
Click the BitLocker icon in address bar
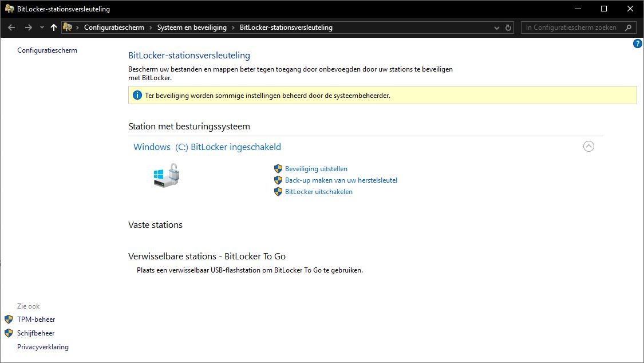click(68, 27)
